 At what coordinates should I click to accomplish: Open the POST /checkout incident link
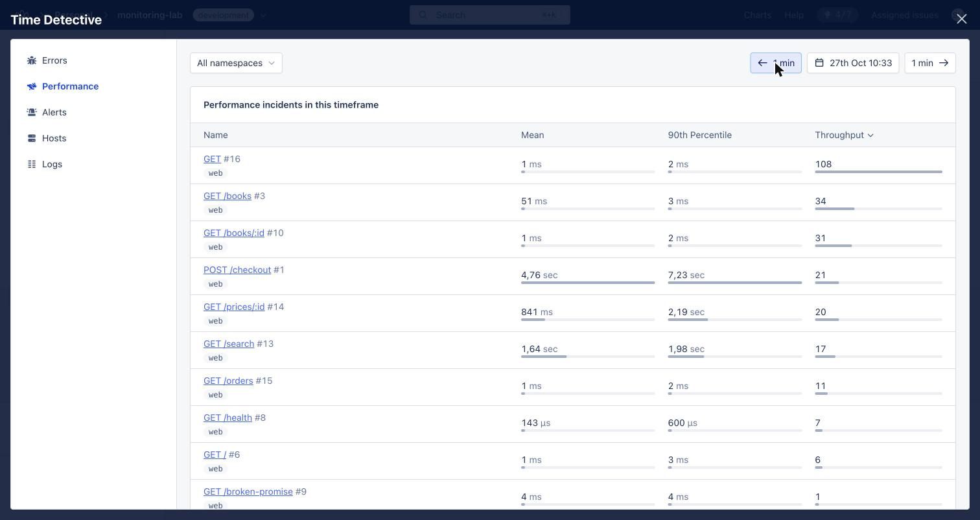(x=237, y=270)
